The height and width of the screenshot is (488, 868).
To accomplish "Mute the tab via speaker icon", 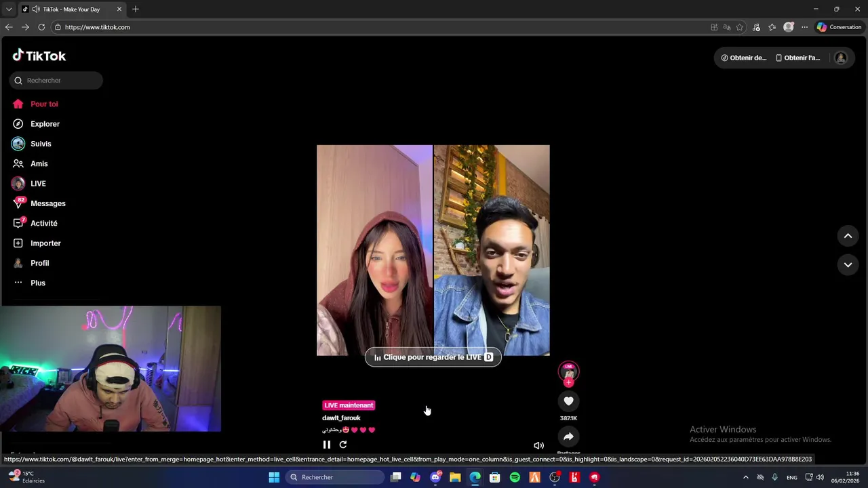I will 35,9.
